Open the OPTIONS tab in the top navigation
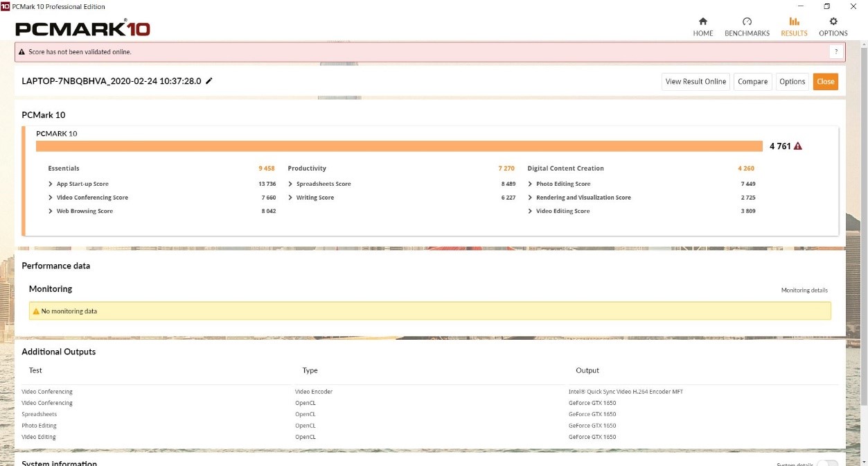Screen dimensions: 868x466 click(833, 27)
